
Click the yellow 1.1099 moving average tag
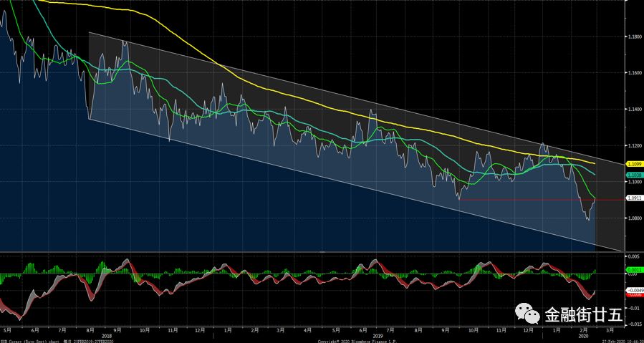pos(634,163)
